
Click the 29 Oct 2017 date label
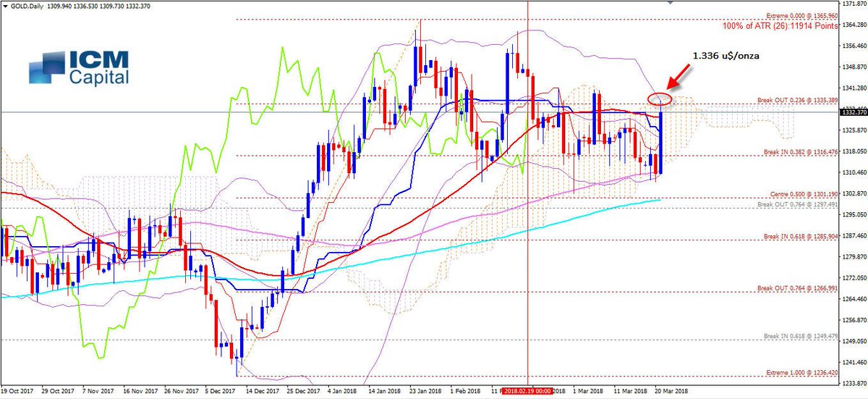pos(59,390)
